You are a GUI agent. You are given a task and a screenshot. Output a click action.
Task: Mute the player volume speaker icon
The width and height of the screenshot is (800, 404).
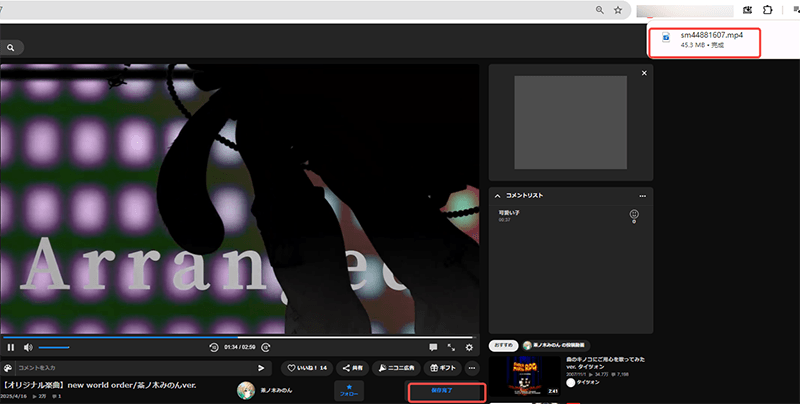[28, 347]
